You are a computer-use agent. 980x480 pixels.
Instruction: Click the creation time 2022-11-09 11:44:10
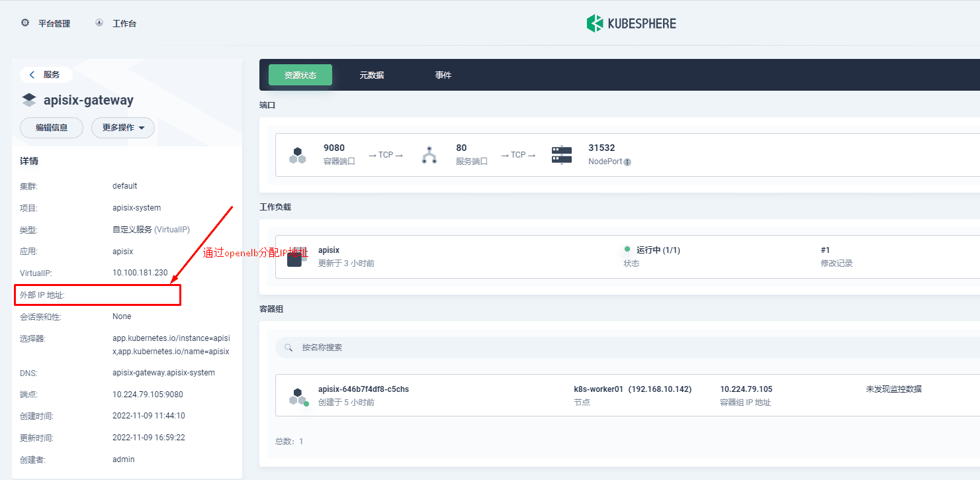149,416
